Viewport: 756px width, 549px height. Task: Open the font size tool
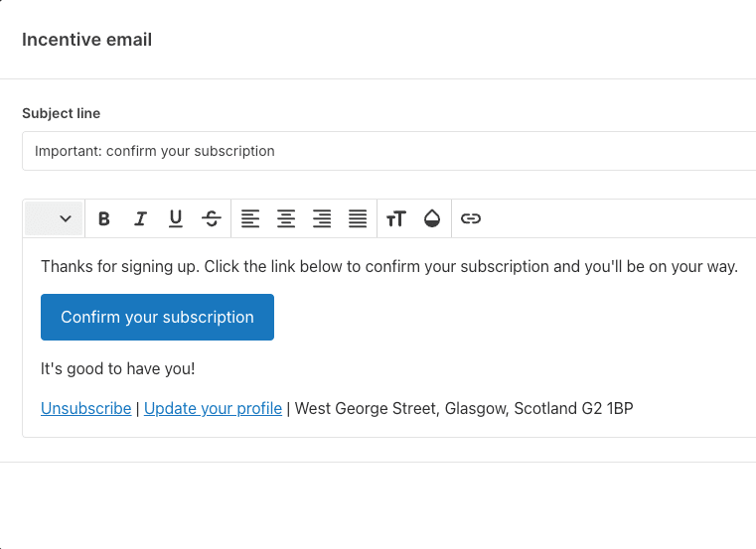point(396,218)
